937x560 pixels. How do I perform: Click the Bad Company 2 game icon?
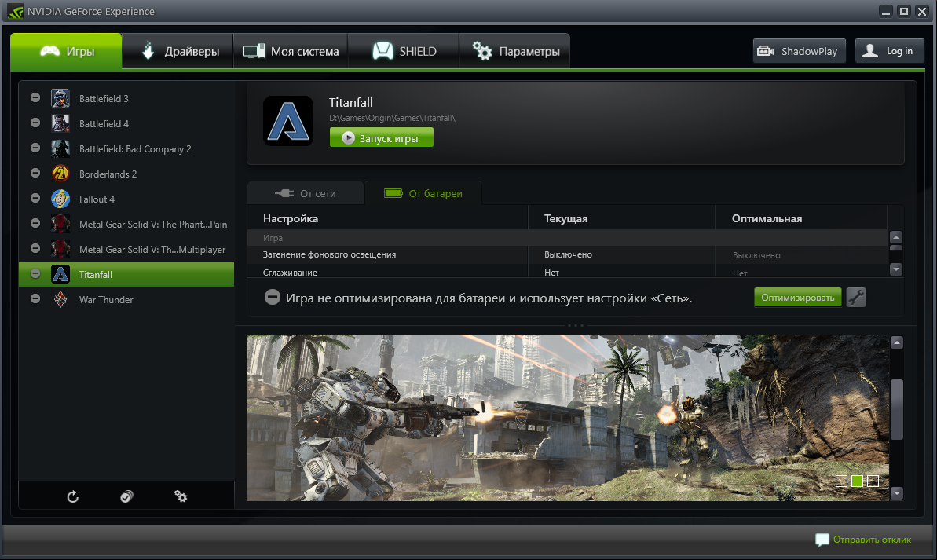[60, 148]
